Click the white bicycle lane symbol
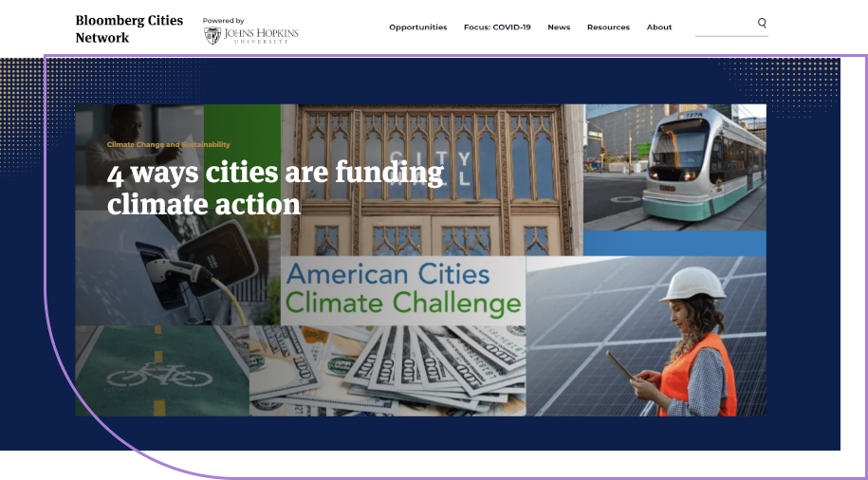The height and width of the screenshot is (480, 868). (159, 373)
